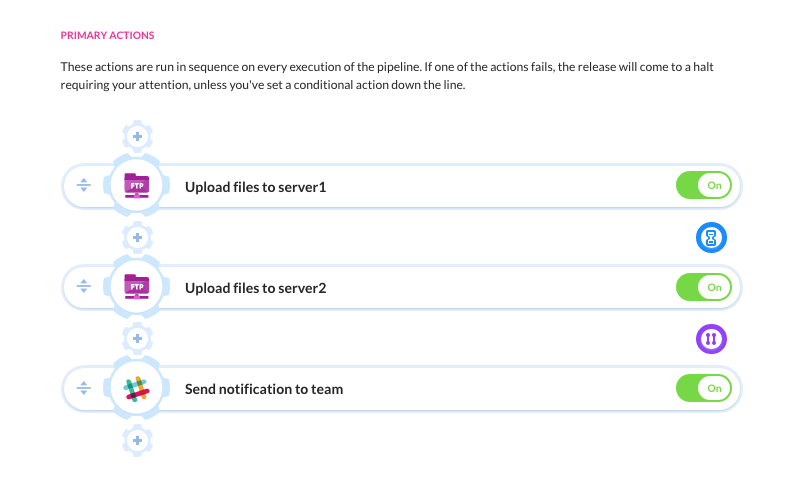
Task: Open Upload files to server1 action
Action: tap(255, 187)
